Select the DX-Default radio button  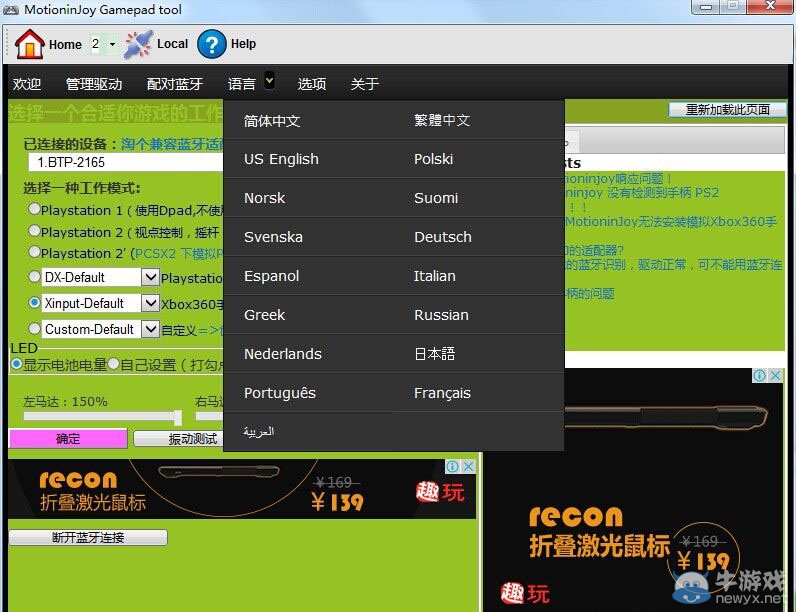(35, 277)
